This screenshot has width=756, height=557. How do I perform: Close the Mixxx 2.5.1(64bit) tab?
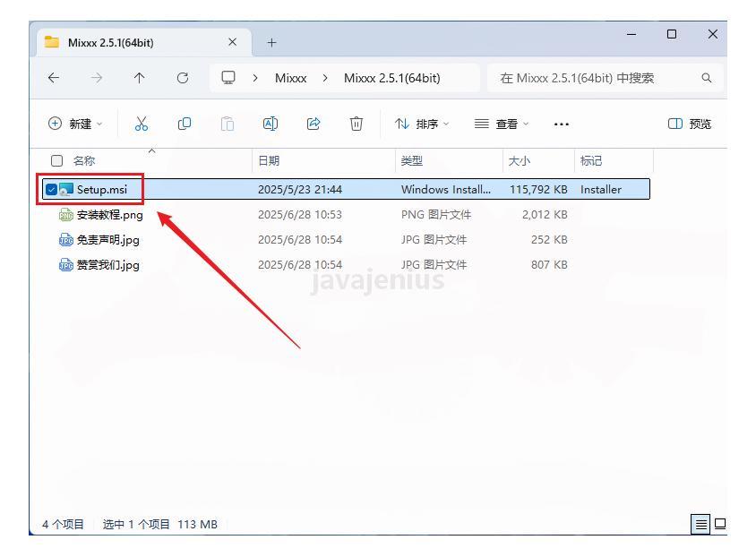pos(232,42)
